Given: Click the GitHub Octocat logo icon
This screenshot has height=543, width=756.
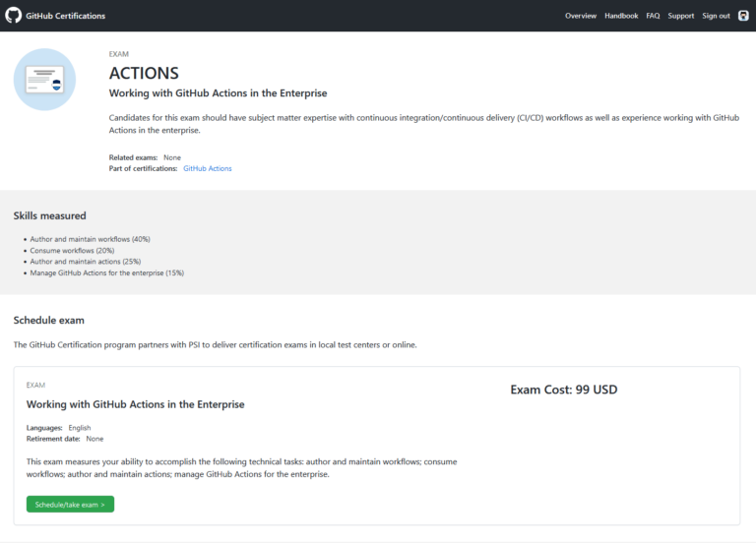Looking at the screenshot, I should click(x=14, y=16).
